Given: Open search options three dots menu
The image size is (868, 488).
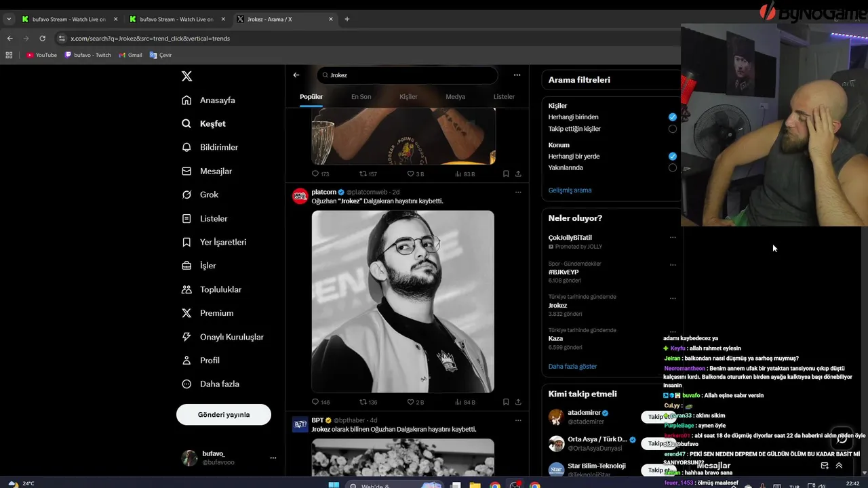Looking at the screenshot, I should pyautogui.click(x=517, y=75).
